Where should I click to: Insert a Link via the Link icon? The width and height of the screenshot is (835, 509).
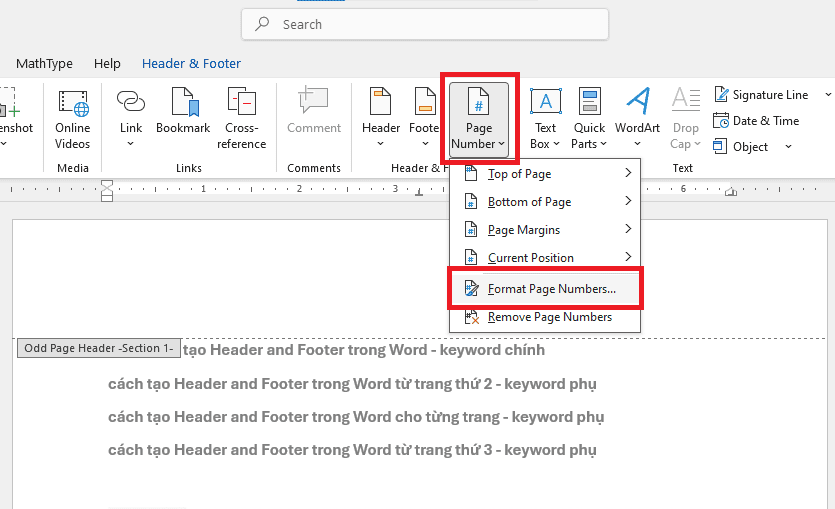tap(130, 119)
